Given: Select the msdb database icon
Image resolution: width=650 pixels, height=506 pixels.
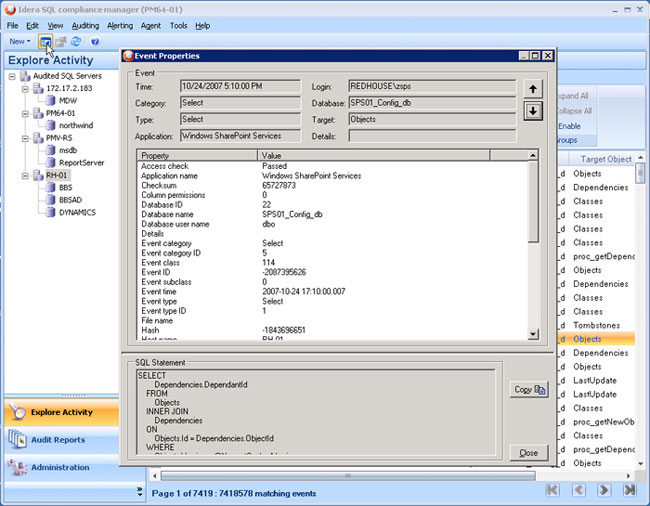Looking at the screenshot, I should (x=50, y=150).
